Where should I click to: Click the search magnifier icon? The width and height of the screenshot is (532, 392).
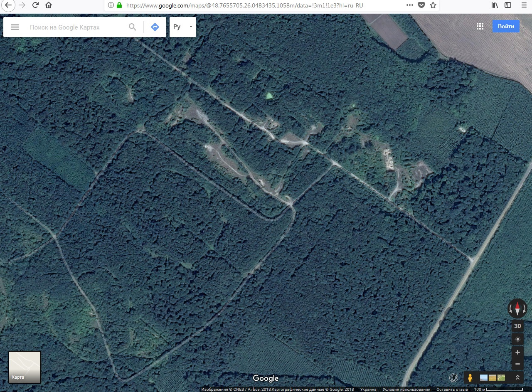tap(133, 27)
